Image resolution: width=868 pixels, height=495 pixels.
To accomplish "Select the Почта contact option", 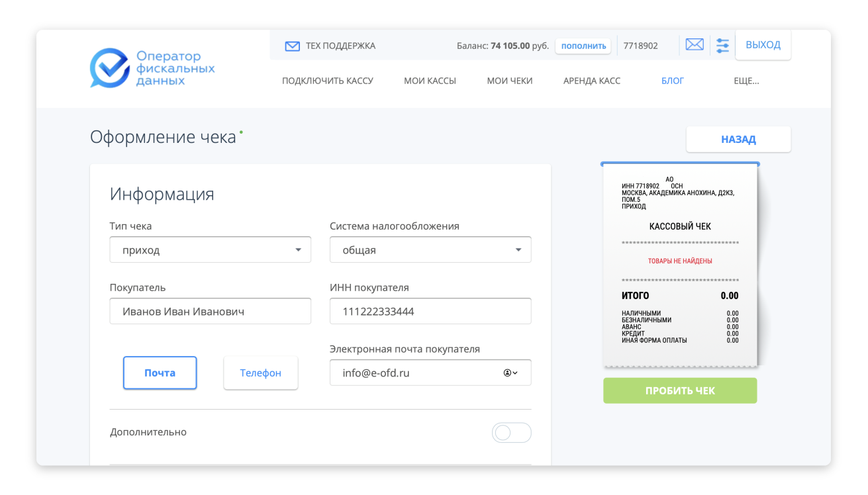I will tap(160, 373).
